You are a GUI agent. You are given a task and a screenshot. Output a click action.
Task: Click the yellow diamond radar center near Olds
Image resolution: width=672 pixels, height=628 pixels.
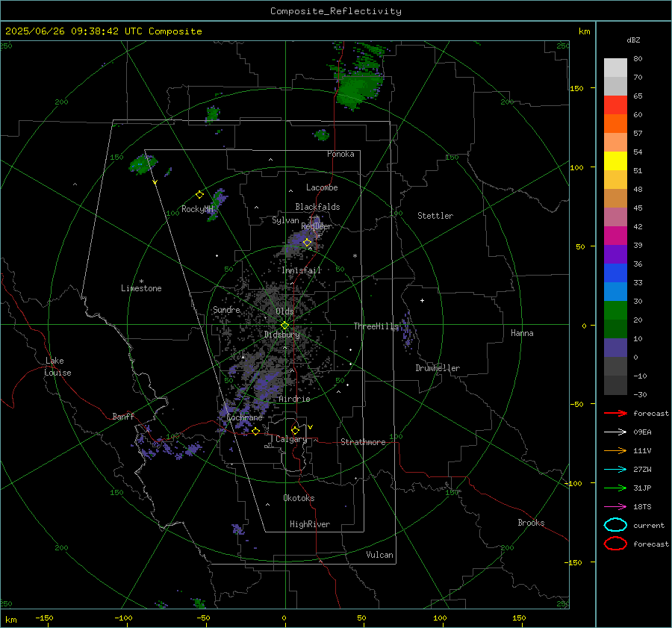click(x=284, y=326)
